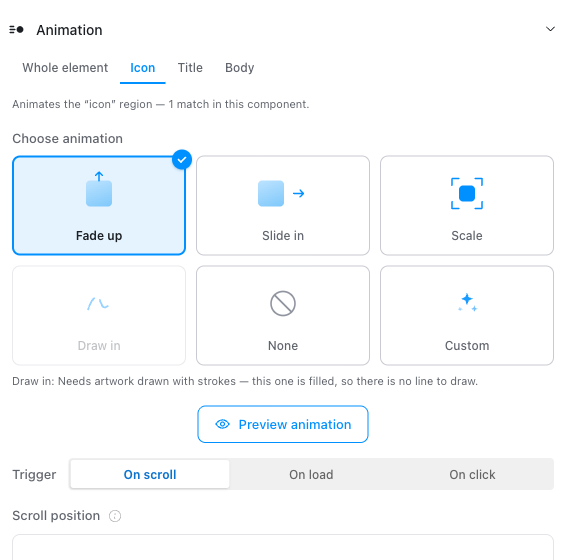Click the Animation panel header icon
This screenshot has height=560, width=566.
tap(16, 30)
